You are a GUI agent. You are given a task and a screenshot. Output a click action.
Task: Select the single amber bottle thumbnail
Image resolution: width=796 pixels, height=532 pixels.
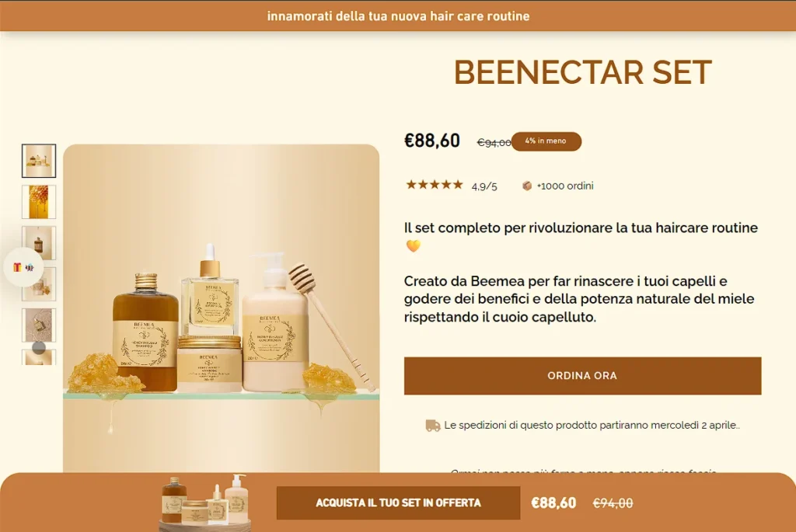39,243
